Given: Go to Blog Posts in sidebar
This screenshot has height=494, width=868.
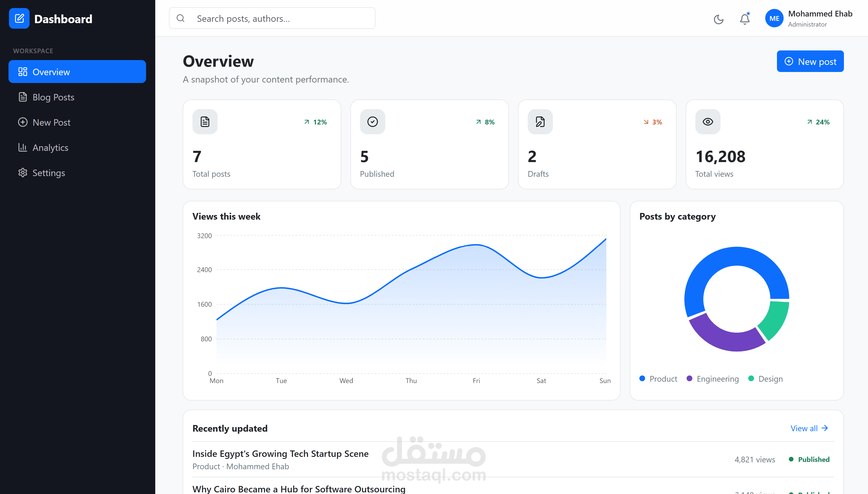Looking at the screenshot, I should 77,97.
